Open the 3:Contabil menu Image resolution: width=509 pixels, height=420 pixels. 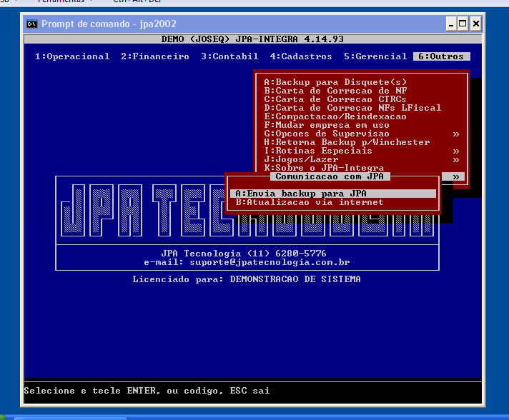point(229,56)
